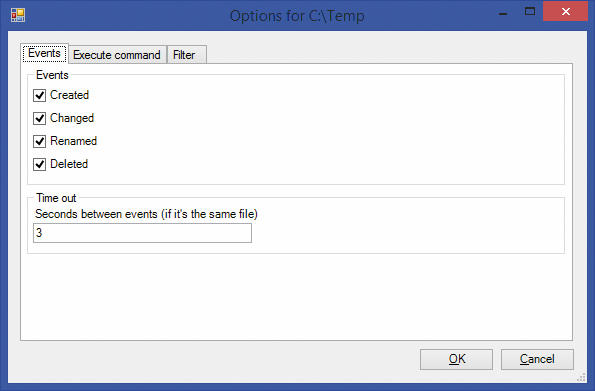Uncheck the Created event checkbox
This screenshot has width=595, height=391.
[39, 95]
